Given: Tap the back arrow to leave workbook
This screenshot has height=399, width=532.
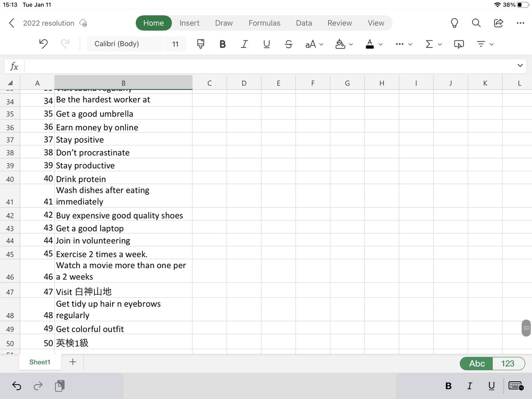Looking at the screenshot, I should tap(12, 23).
